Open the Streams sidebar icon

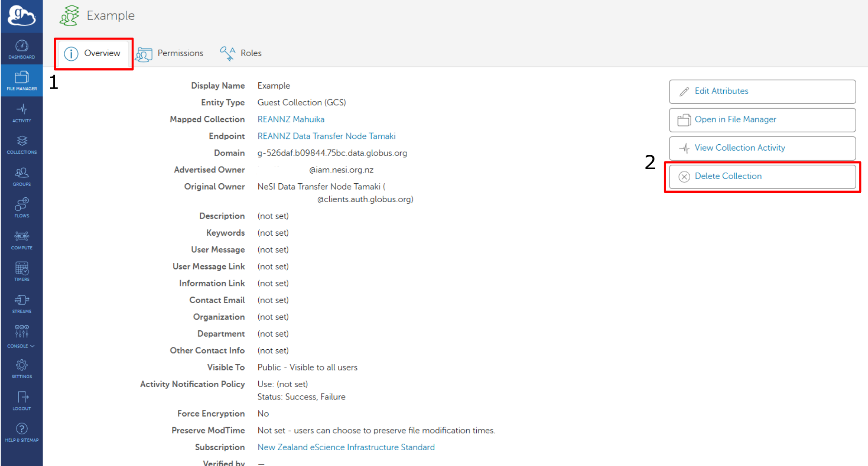pyautogui.click(x=22, y=304)
